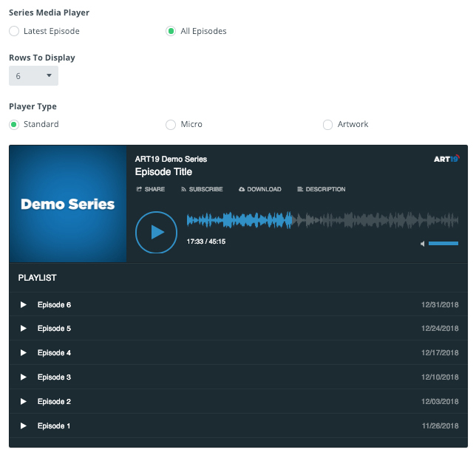The width and height of the screenshot is (476, 455).
Task: Select the Episode 1 title text
Action: click(54, 426)
